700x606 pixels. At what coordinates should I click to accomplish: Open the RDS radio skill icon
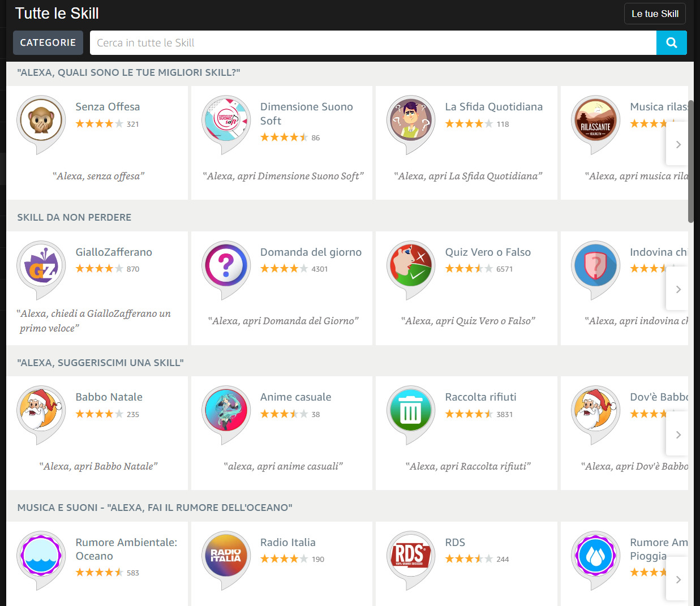click(411, 559)
